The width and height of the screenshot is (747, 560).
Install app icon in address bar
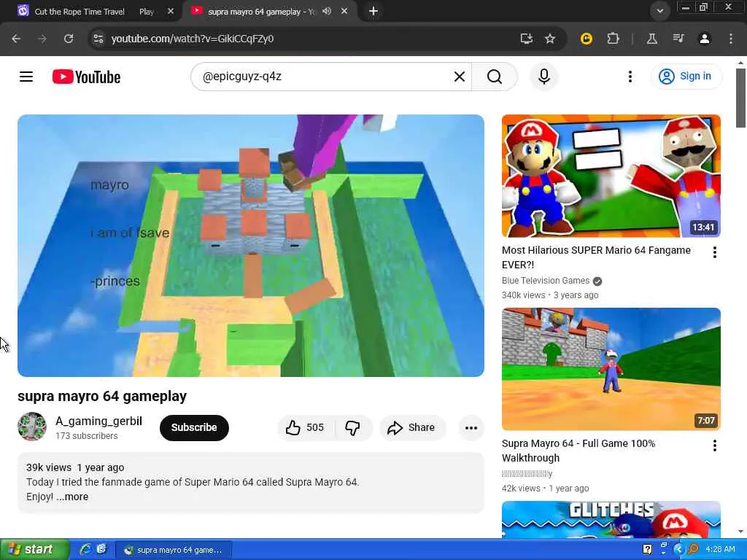[527, 39]
